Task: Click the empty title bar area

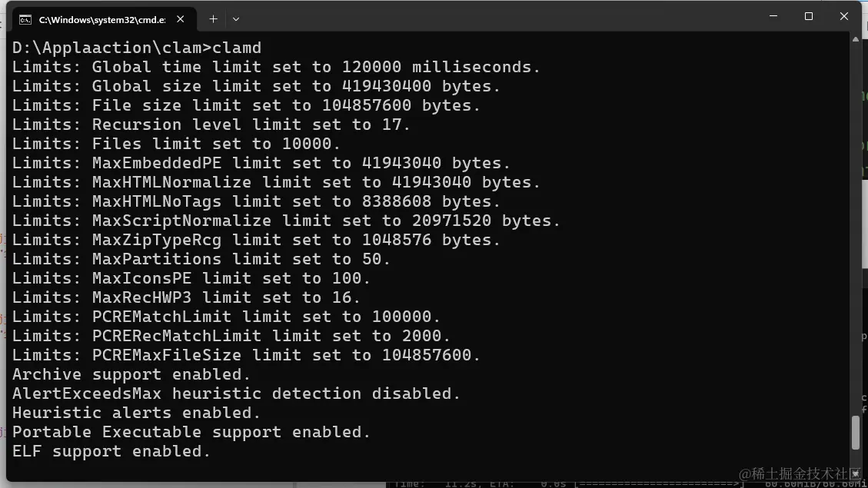Action: click(498, 18)
